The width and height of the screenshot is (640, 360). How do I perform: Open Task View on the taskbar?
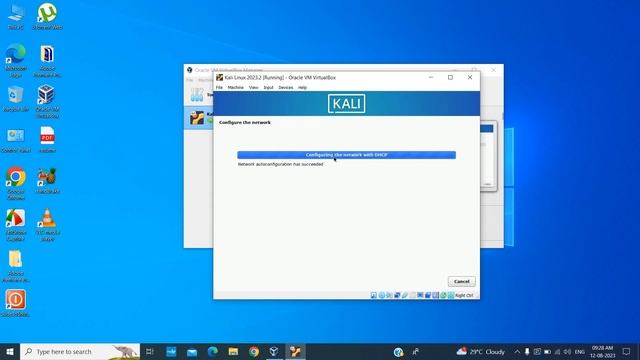pyautogui.click(x=150, y=351)
